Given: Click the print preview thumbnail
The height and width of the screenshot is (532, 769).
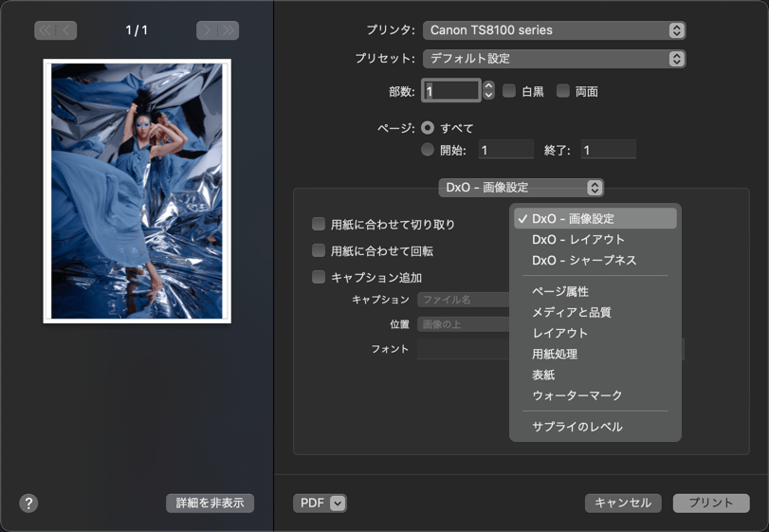Looking at the screenshot, I should [137, 192].
